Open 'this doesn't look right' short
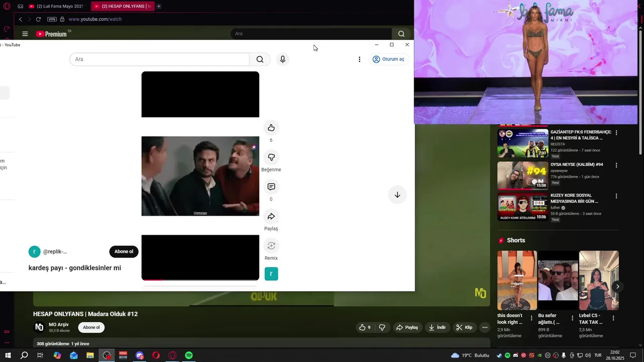Viewport: 644px width, 362px height. point(517,280)
